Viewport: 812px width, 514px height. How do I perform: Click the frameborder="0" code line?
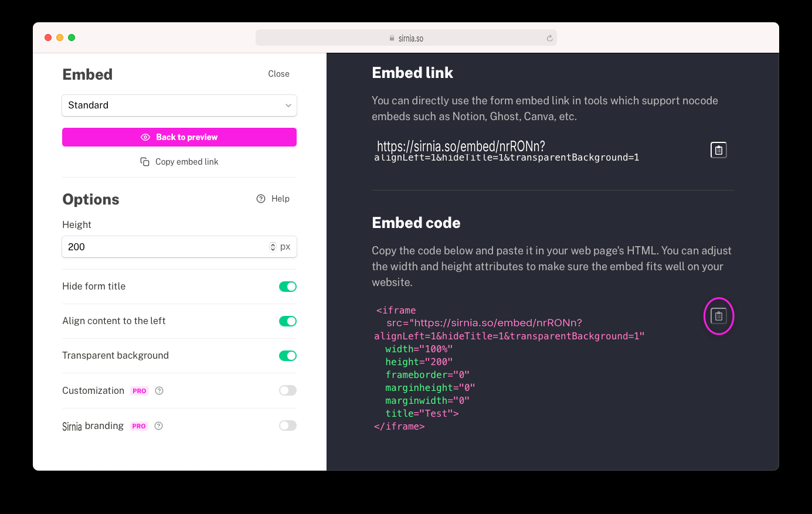[x=427, y=375]
